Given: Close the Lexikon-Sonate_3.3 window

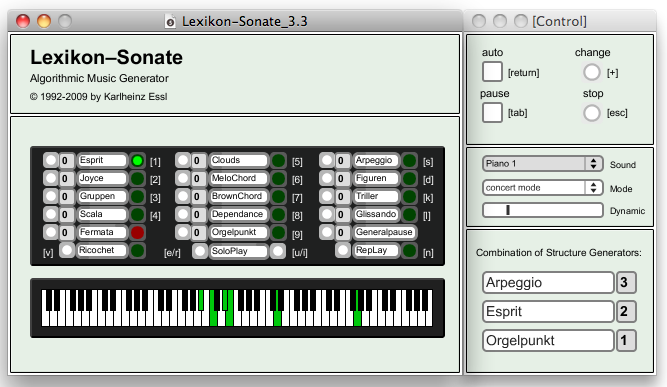Looking at the screenshot, I should click(23, 21).
